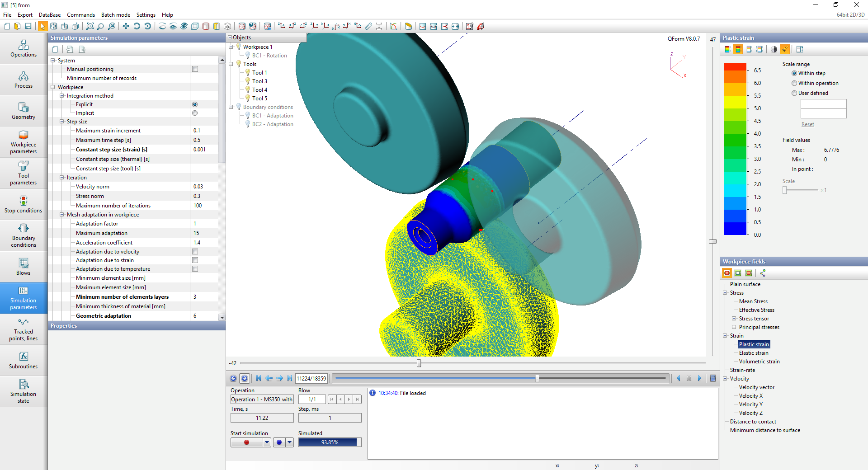The width and height of the screenshot is (868, 470).
Task: Open the DataBase menu
Action: click(50, 15)
